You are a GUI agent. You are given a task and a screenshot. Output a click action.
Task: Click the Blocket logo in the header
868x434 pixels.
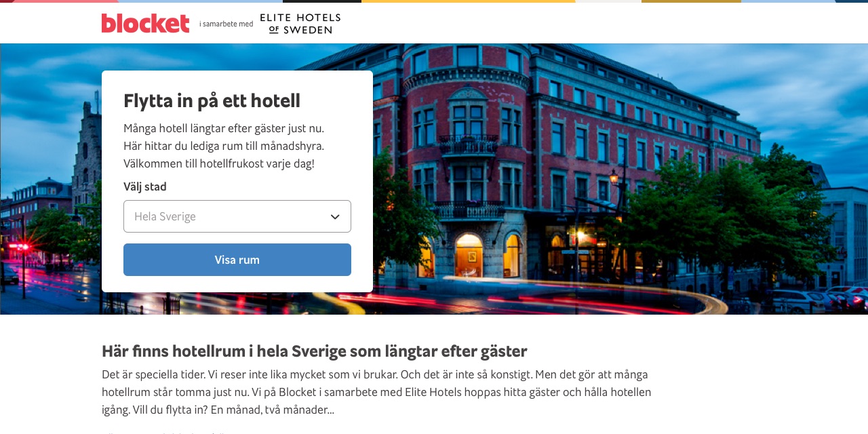point(146,23)
